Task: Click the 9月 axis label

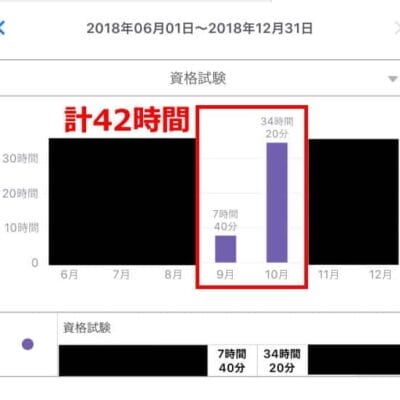Action: (225, 275)
